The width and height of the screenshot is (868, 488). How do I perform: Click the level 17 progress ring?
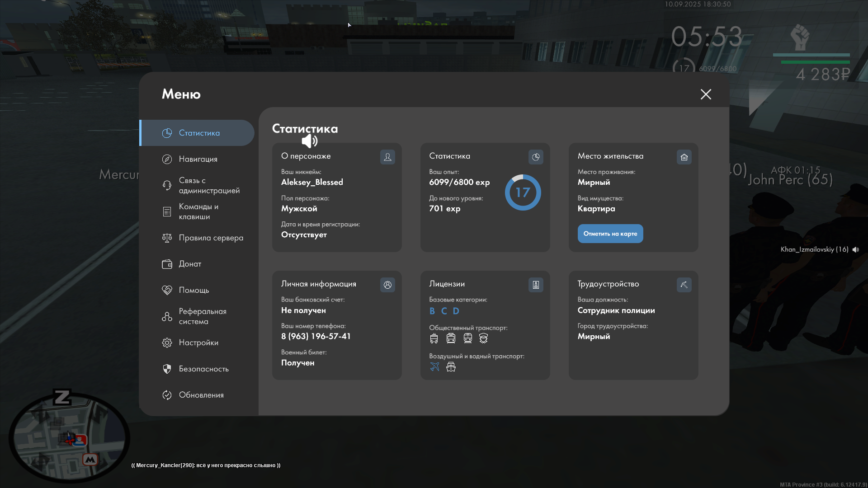(523, 192)
